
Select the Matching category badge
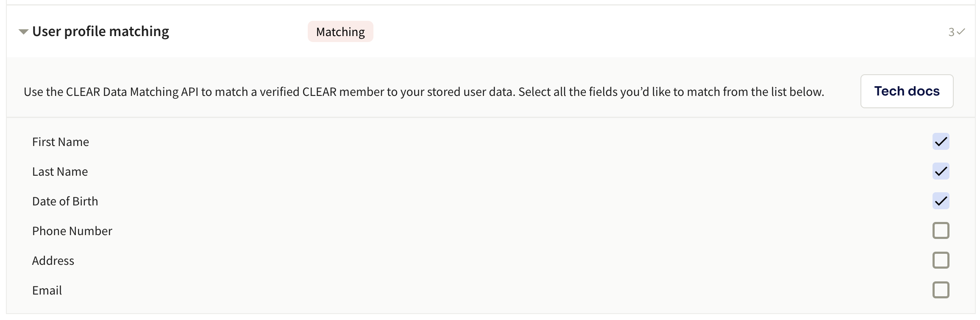(x=340, y=32)
